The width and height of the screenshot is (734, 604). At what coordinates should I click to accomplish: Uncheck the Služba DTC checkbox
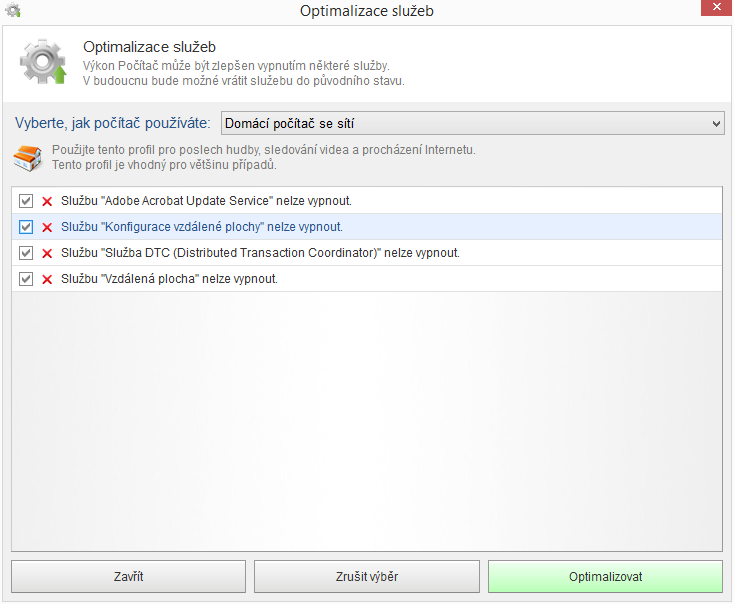pos(26,253)
